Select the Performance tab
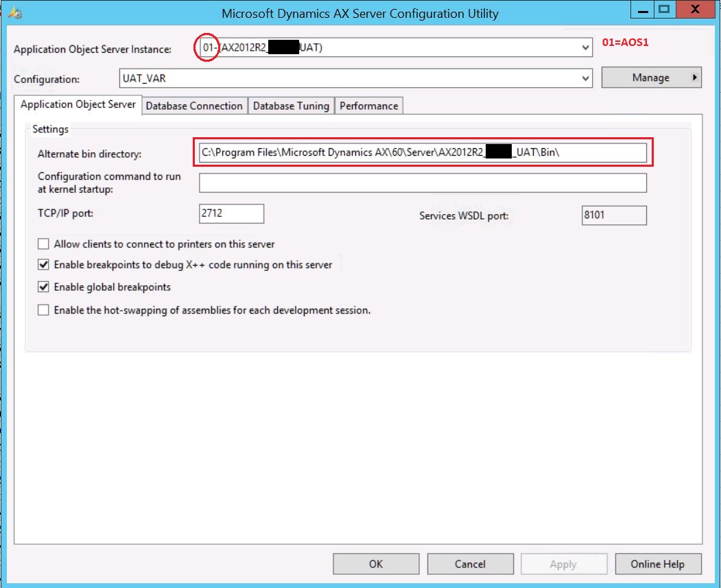 (368, 106)
